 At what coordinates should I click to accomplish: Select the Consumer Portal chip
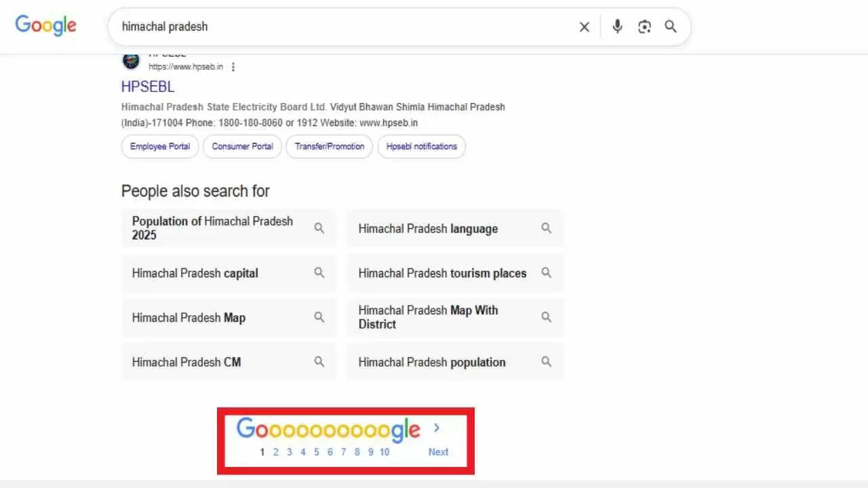coord(242,146)
